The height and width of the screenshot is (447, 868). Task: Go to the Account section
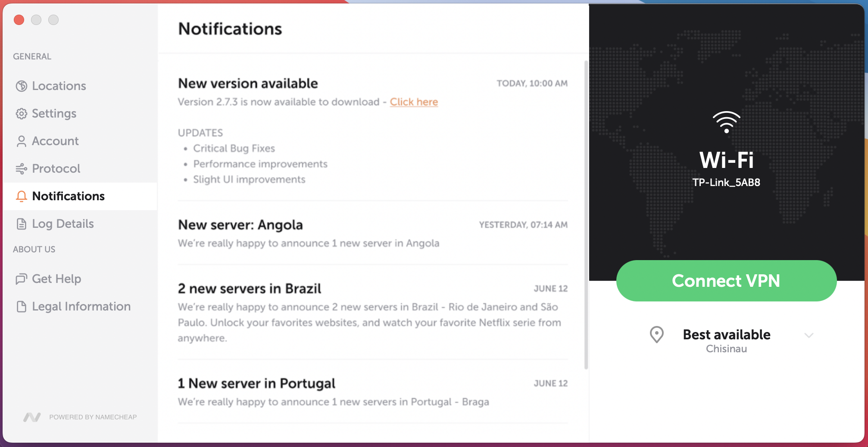click(x=80, y=141)
